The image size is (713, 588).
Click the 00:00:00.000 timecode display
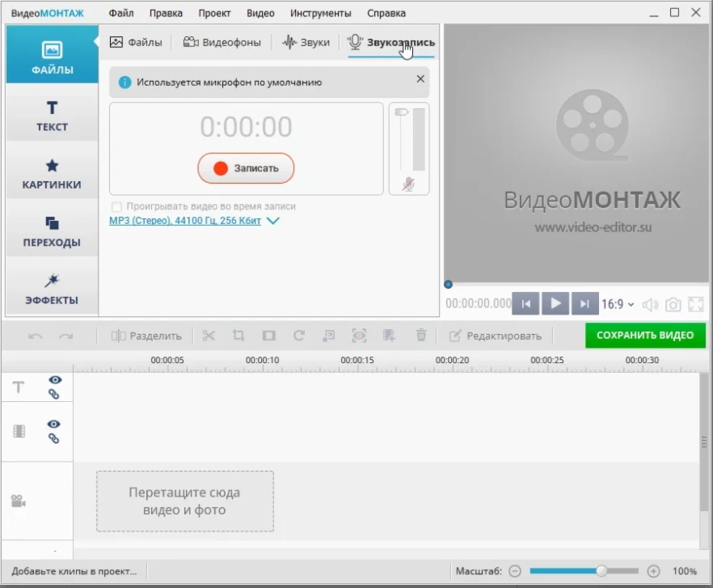[479, 303]
